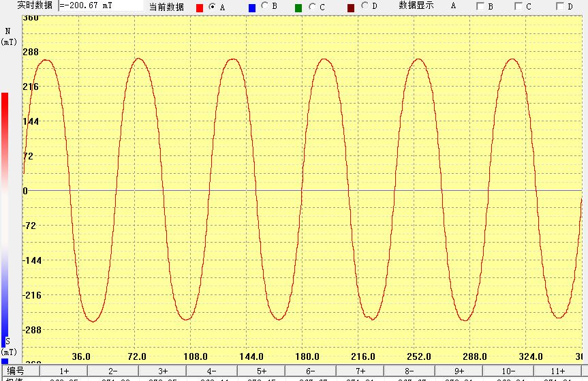Viewport: 588px width, 381px height.
Task: Select pole cell 8- in the table
Action: [x=409, y=371]
